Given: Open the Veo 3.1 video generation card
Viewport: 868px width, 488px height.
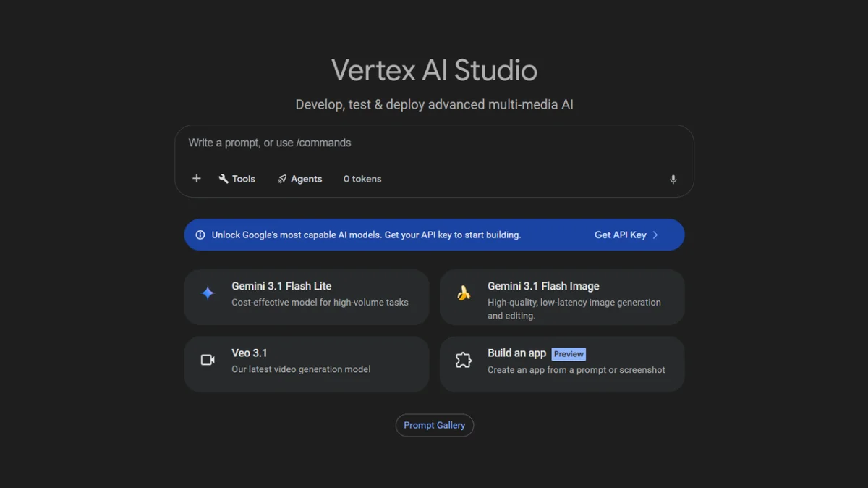Looking at the screenshot, I should (x=306, y=363).
